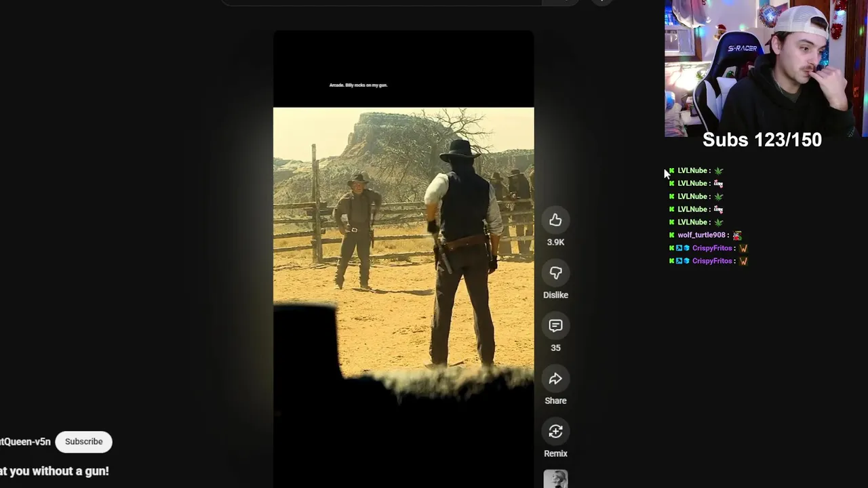This screenshot has width=868, height=488.
Task: Click the webcam overlay of the streamer
Action: point(766,68)
